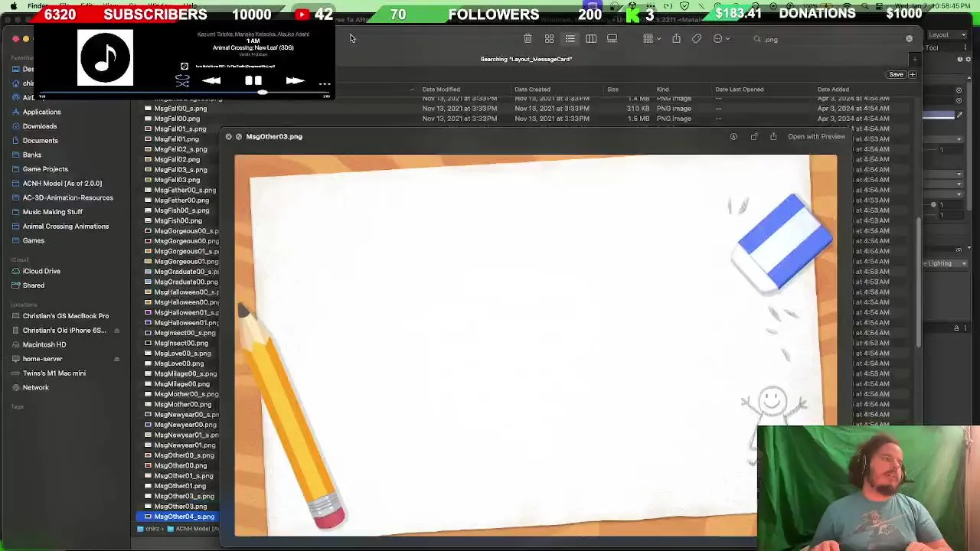Click the Save search button
Viewport: 980px width, 551px height.
coord(896,74)
